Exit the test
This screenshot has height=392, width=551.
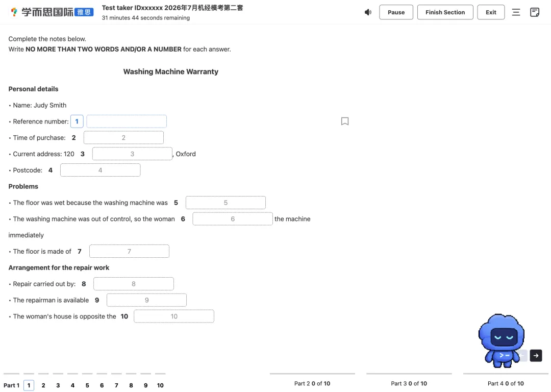[x=491, y=12]
